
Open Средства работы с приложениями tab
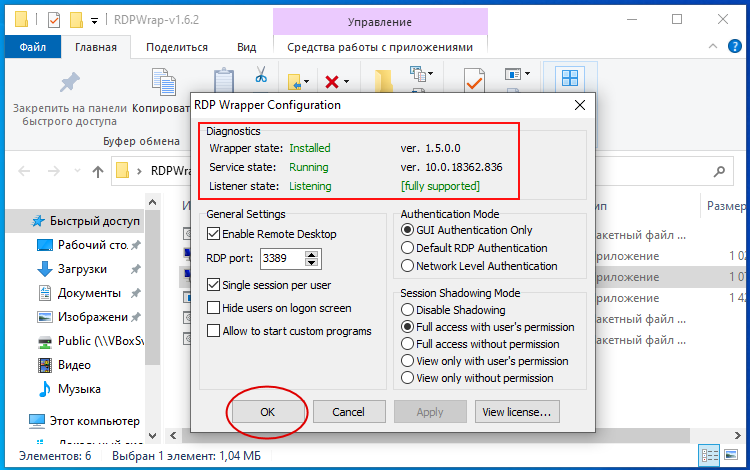pos(380,47)
